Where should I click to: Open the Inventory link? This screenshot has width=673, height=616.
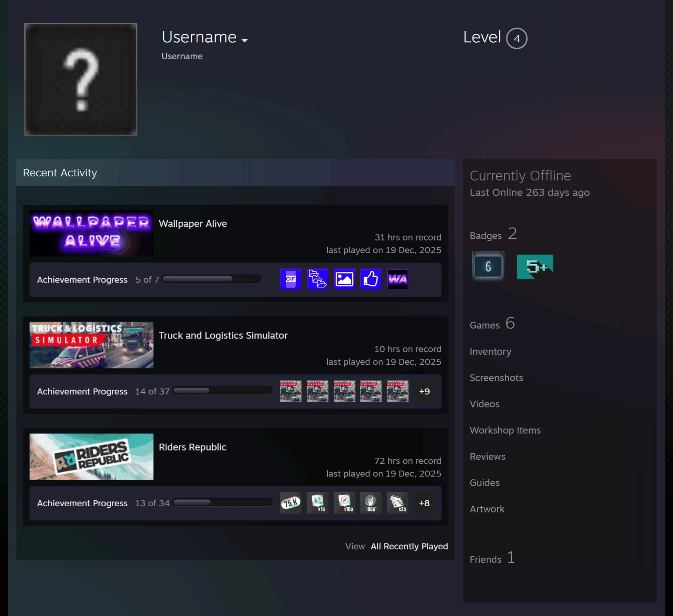[490, 352]
